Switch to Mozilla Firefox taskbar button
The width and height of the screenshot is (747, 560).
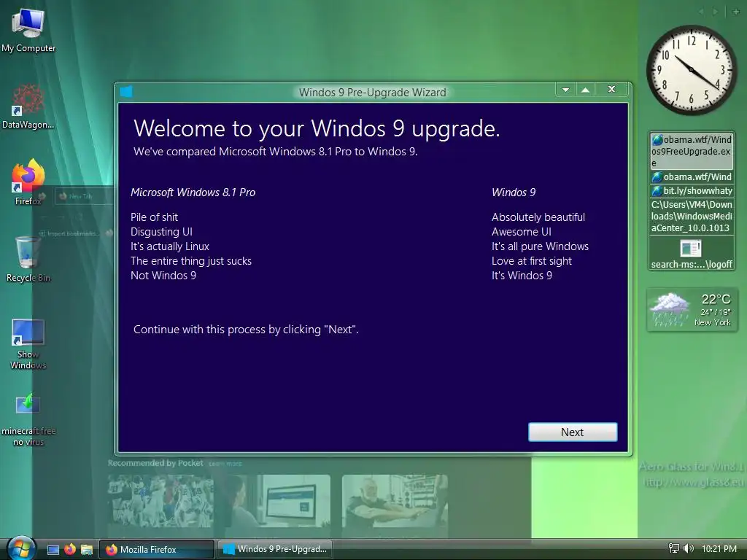pos(157,550)
